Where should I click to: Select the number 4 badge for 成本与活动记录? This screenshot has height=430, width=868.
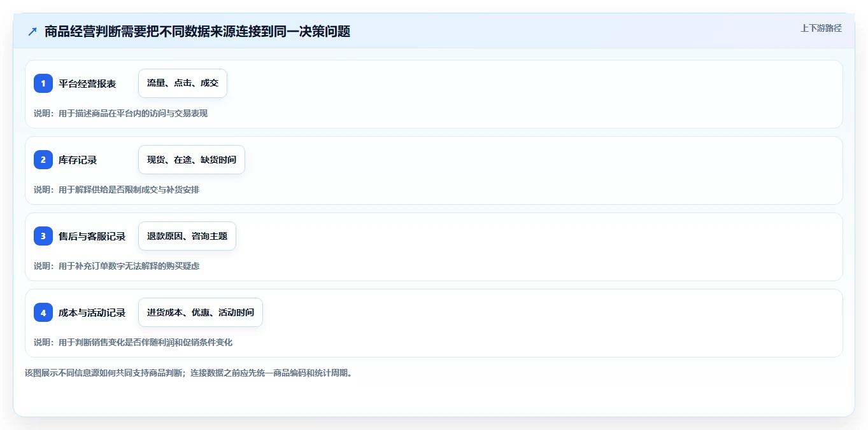click(43, 312)
